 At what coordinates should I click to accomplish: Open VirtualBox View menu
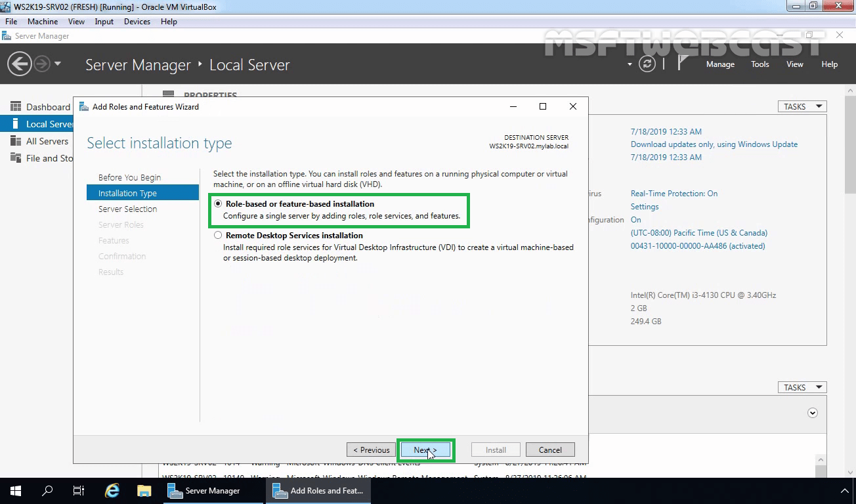point(76,22)
